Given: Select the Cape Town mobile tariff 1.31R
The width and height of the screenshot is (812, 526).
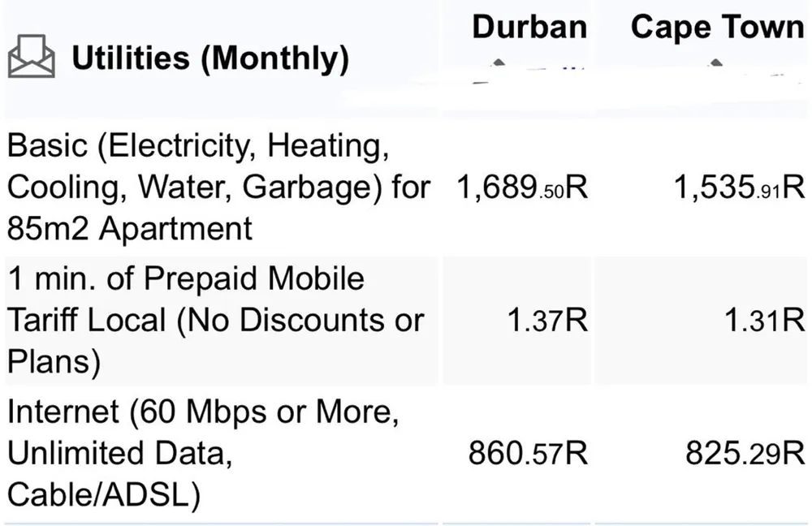Looking at the screenshot, I should (764, 320).
